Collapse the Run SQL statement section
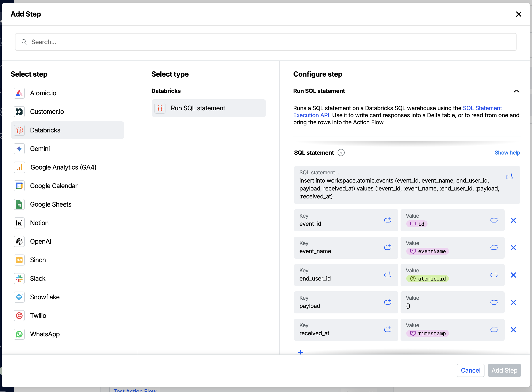The width and height of the screenshot is (532, 392). [516, 91]
